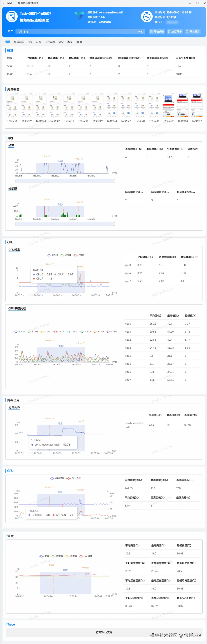Toggle CPU2 series in CPU单核负载 legend

click(x=46, y=331)
